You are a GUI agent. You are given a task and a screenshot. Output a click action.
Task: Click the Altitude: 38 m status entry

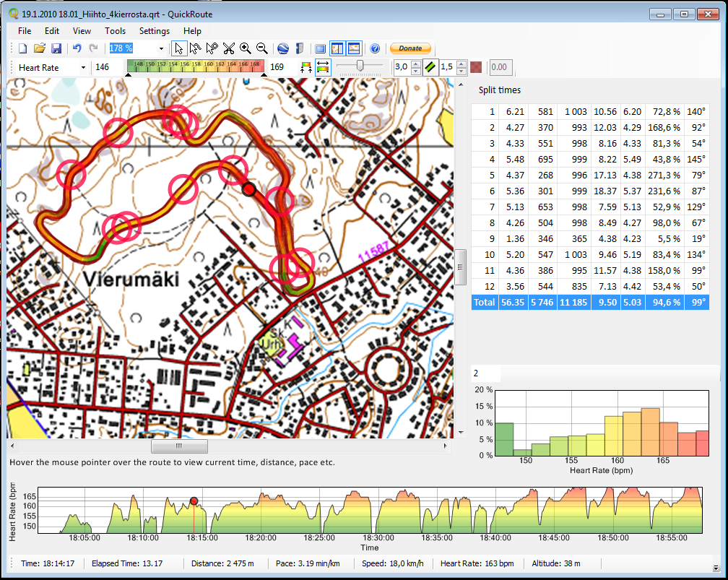[556, 563]
